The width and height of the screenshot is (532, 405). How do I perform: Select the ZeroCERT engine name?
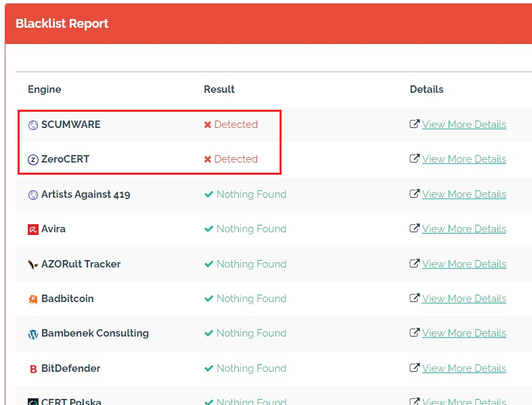pyautogui.click(x=66, y=159)
